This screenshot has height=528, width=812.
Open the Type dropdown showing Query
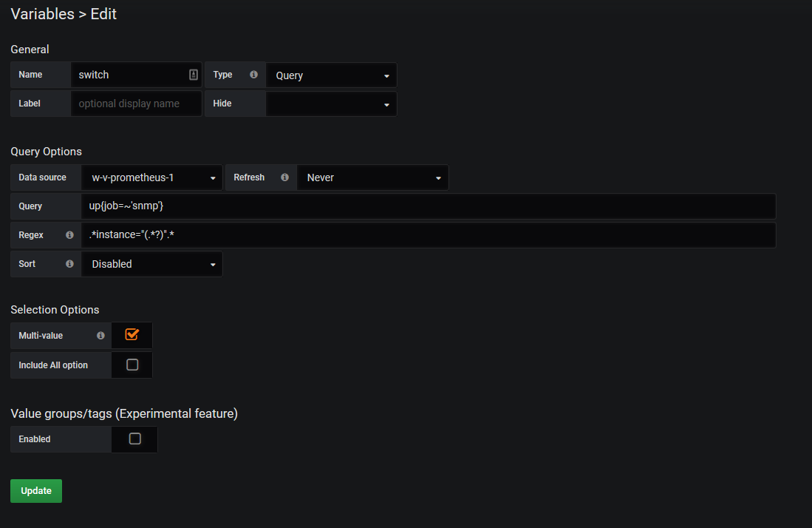(x=332, y=75)
